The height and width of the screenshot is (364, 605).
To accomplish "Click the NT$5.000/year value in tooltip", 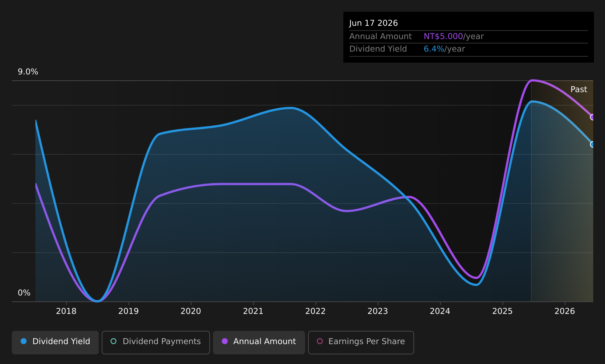I will tap(454, 36).
